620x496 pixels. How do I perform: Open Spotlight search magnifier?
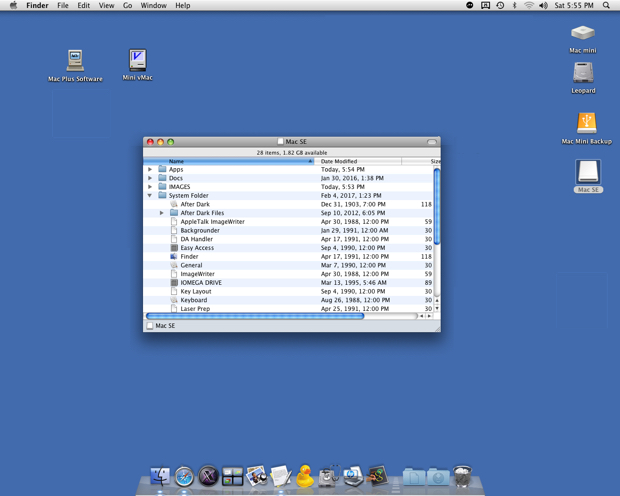(x=606, y=6)
